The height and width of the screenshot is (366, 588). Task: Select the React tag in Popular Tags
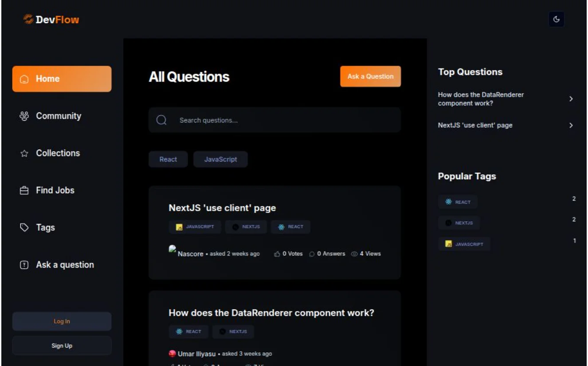pos(458,202)
